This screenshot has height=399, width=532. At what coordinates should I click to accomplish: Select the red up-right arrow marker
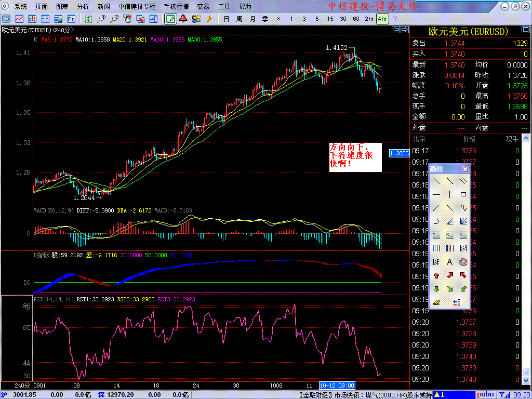tap(450, 275)
